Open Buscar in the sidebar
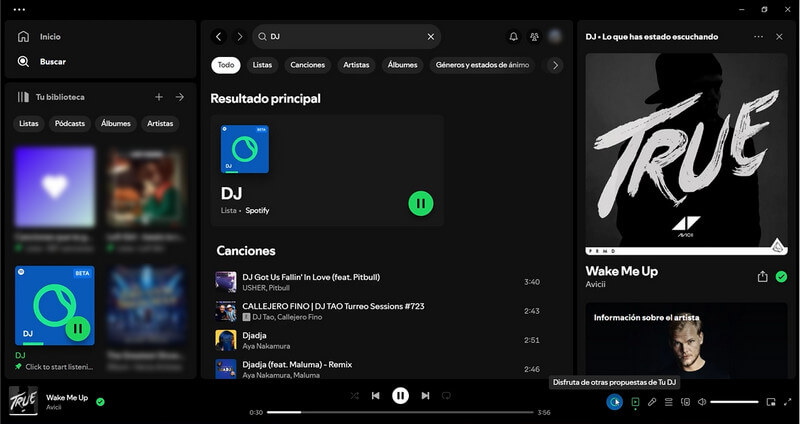 [x=41, y=62]
